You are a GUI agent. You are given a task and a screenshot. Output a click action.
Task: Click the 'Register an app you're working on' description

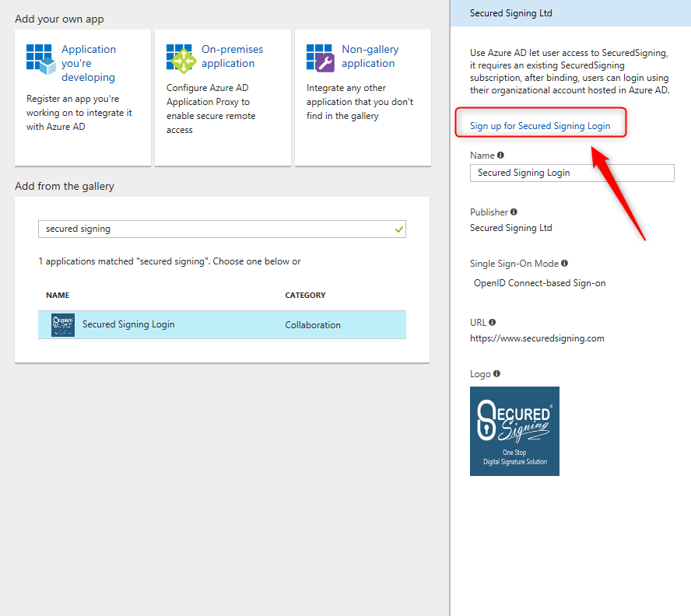pyautogui.click(x=79, y=113)
